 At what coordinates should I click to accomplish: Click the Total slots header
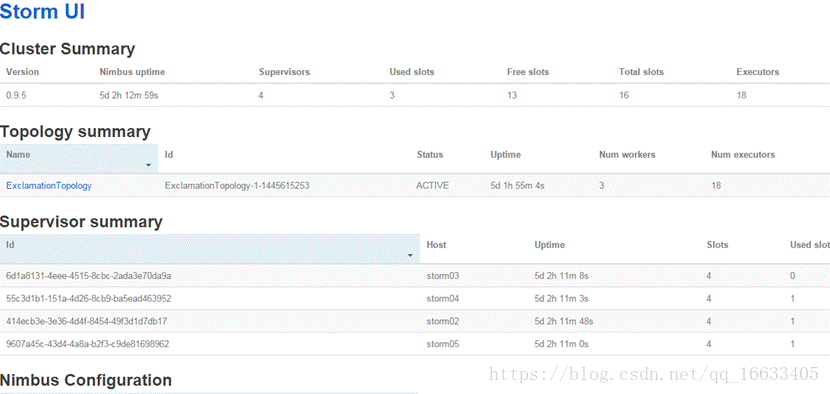coord(641,71)
